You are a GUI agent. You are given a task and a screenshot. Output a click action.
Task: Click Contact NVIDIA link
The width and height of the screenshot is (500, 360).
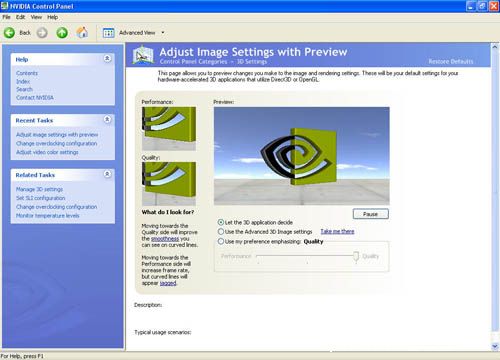35,98
